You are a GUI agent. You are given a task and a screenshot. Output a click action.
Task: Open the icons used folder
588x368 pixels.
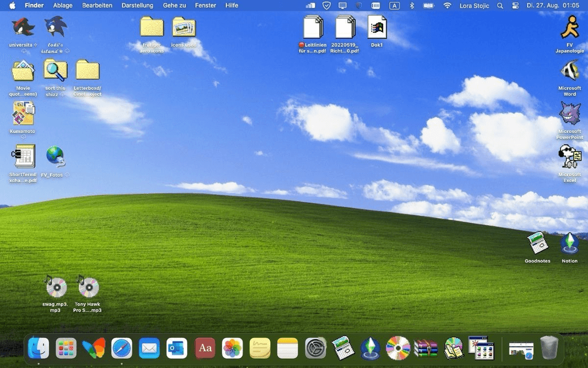(x=184, y=27)
